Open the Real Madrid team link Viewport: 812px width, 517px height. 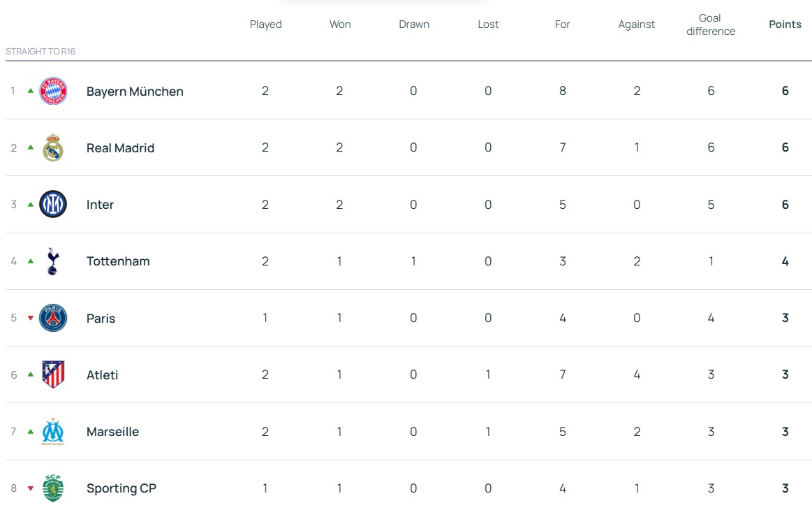(x=120, y=148)
